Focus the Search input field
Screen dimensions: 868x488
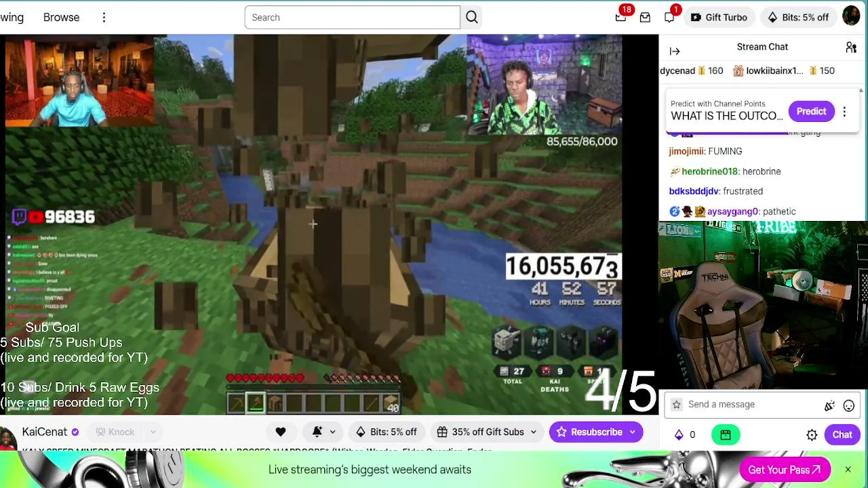(353, 18)
